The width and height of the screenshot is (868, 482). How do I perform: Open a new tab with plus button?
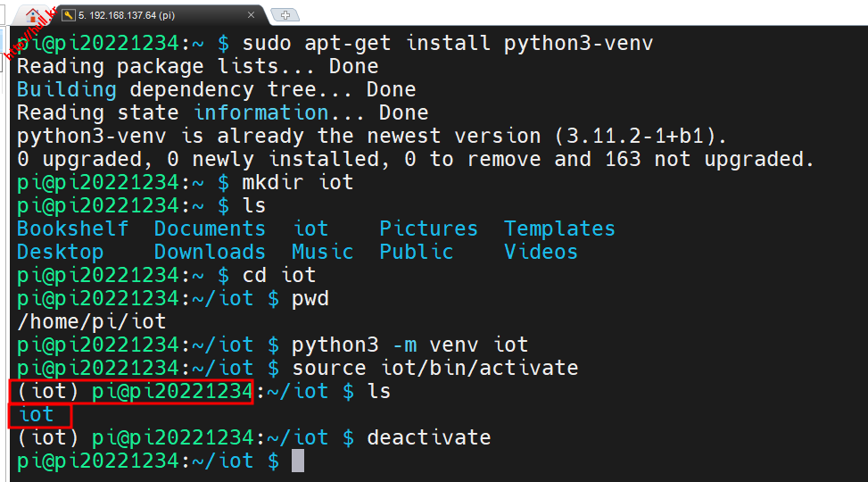(285, 15)
